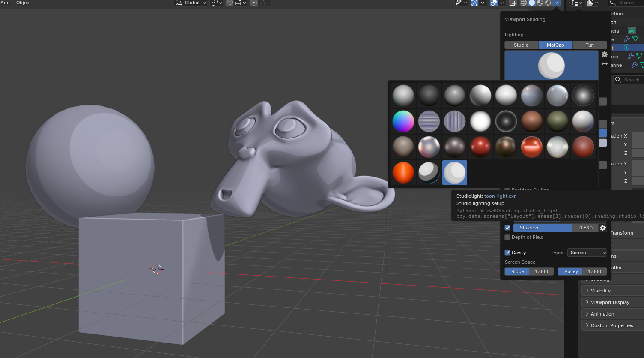This screenshot has height=358, width=644.
Task: Close the viewport shading dropdown arrow
Action: pyautogui.click(x=556, y=3)
